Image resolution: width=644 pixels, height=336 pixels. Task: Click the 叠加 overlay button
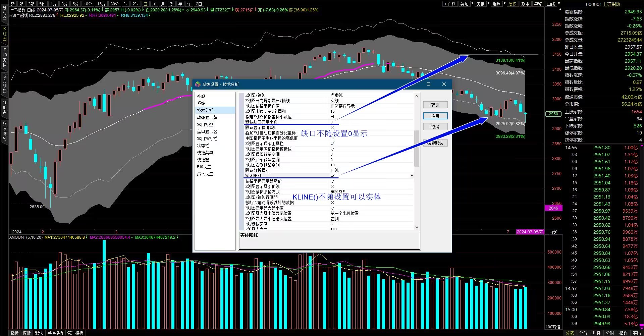click(464, 4)
